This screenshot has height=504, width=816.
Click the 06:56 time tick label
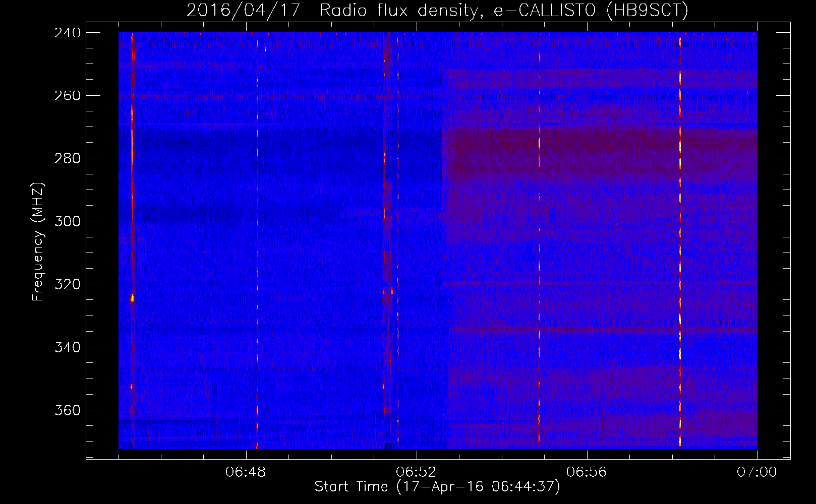click(587, 472)
